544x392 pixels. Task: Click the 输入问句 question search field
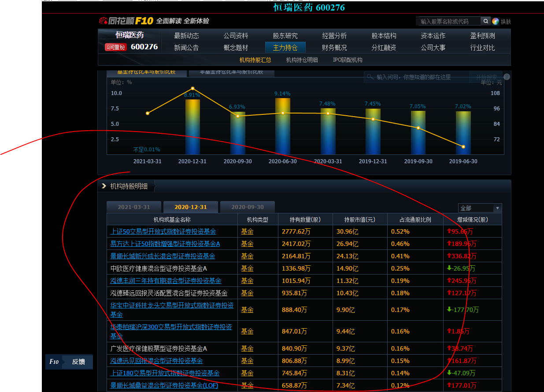coord(417,77)
